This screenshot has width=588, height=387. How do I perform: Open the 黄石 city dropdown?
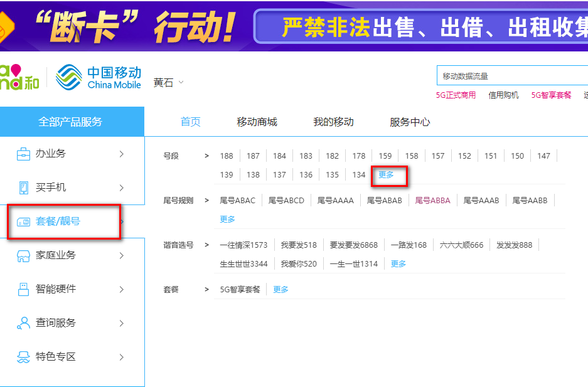(x=168, y=82)
